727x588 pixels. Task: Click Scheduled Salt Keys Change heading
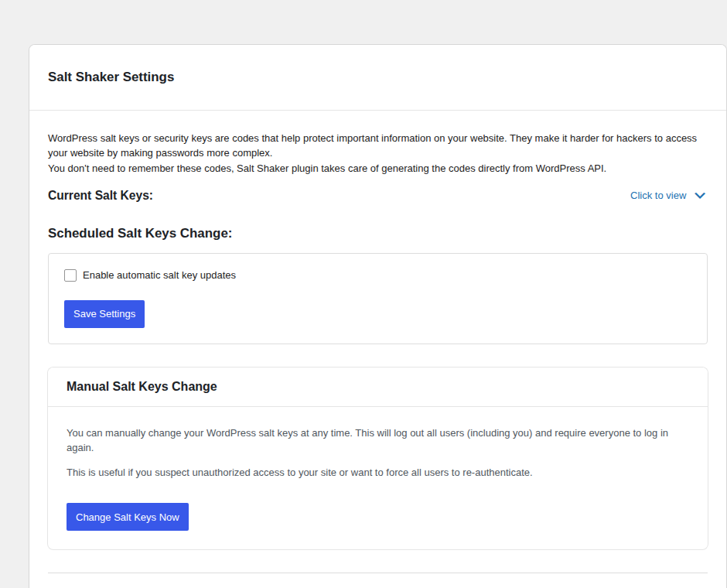(140, 233)
